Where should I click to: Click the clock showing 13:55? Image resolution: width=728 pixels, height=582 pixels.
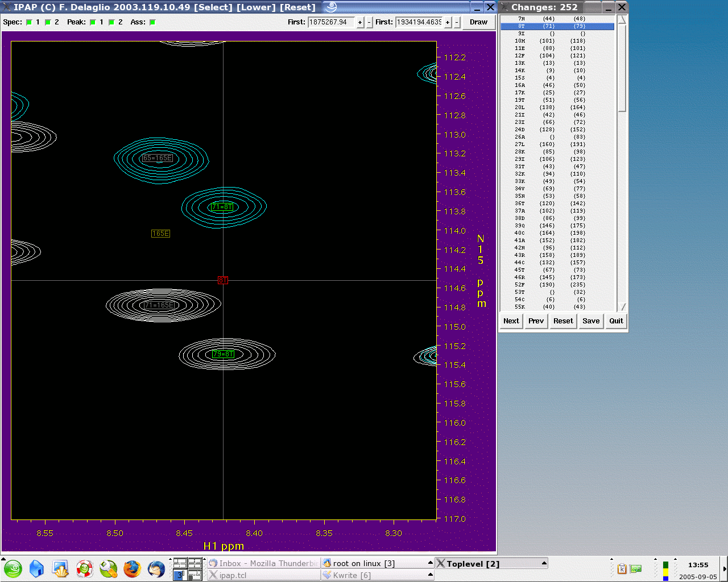[x=698, y=565]
